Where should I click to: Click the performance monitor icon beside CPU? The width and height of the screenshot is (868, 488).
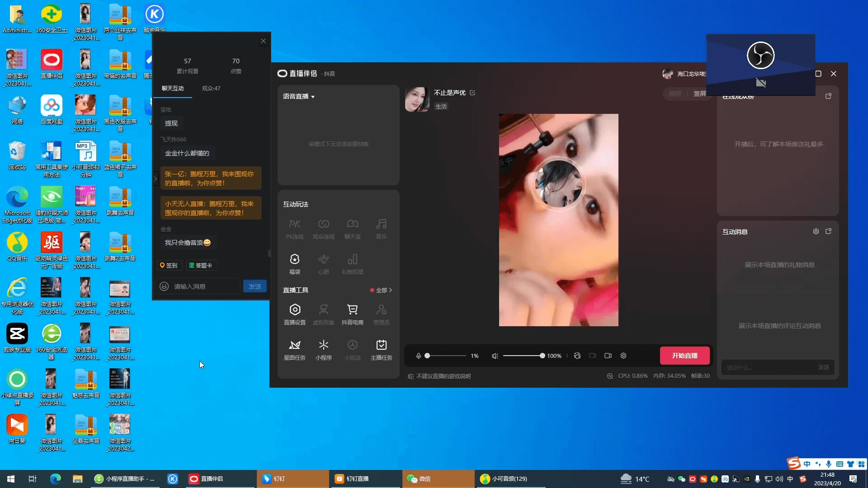pos(610,376)
